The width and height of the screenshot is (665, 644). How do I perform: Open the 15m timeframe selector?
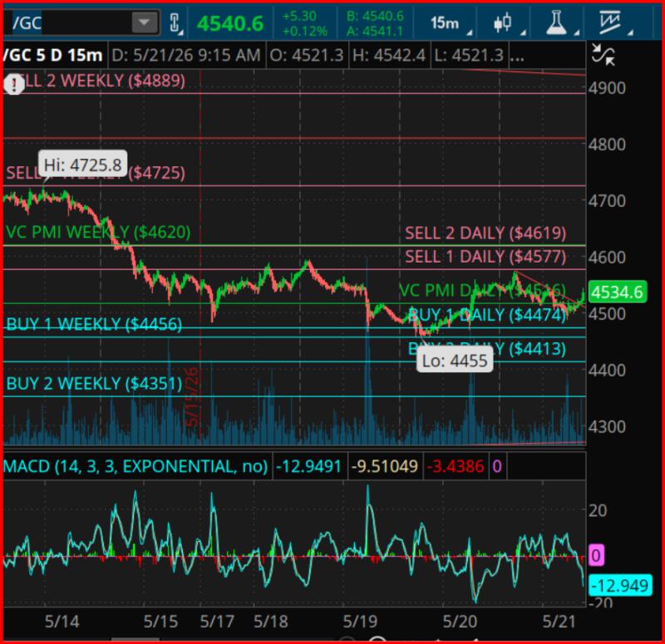tap(445, 23)
